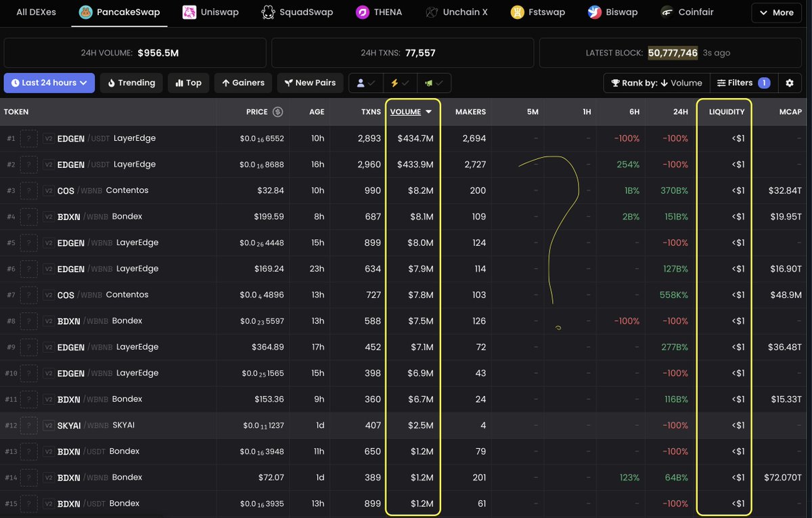
Task: Toggle the boosted filter with lightning icon
Action: (x=400, y=83)
